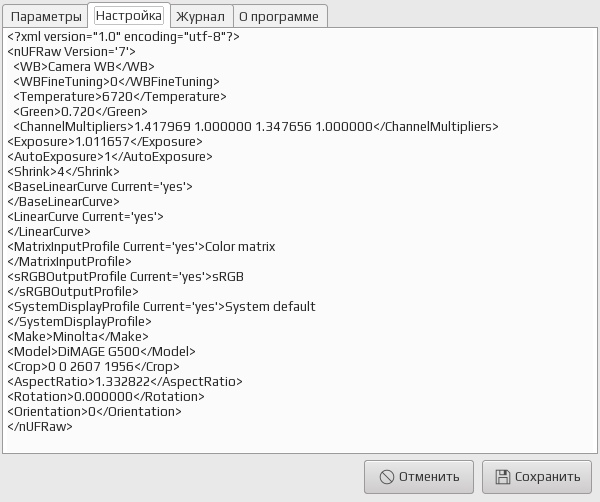Switch to the Параметры tab
The image size is (600, 502).
pyautogui.click(x=46, y=16)
